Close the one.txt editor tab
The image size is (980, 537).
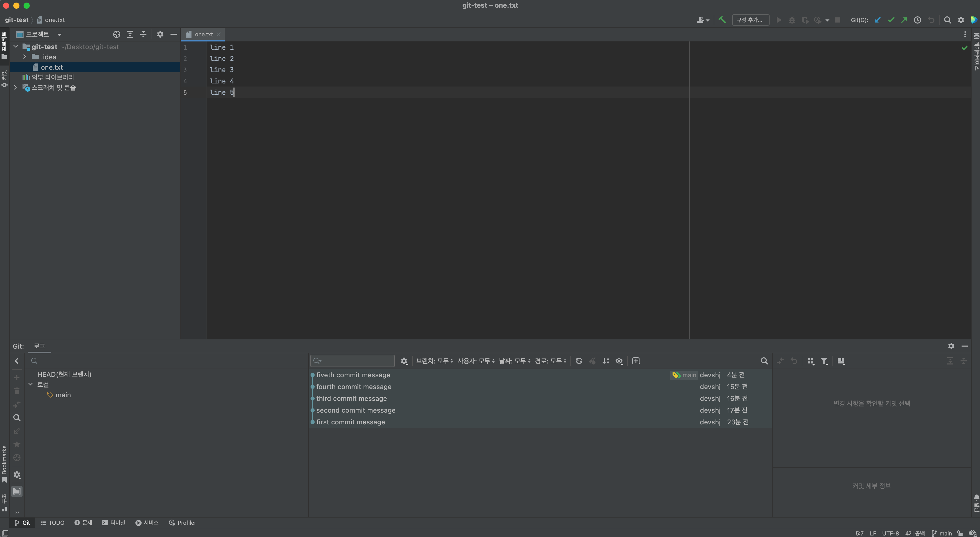click(x=218, y=34)
